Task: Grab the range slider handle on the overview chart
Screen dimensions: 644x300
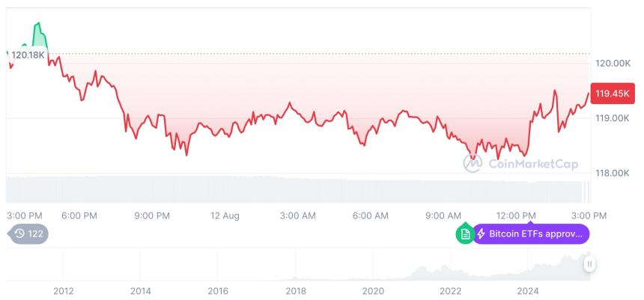Action: (590, 264)
